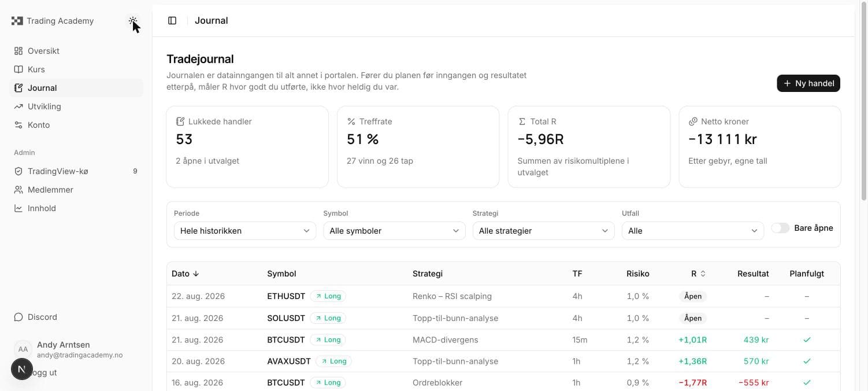Click the SOLUSDT symbol cell
The image size is (868, 391).
click(286, 318)
